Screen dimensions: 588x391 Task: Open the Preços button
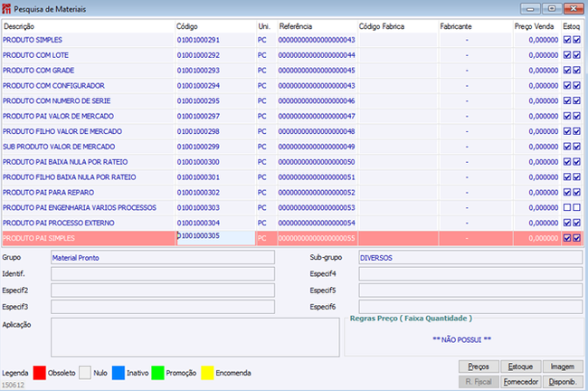point(479,367)
